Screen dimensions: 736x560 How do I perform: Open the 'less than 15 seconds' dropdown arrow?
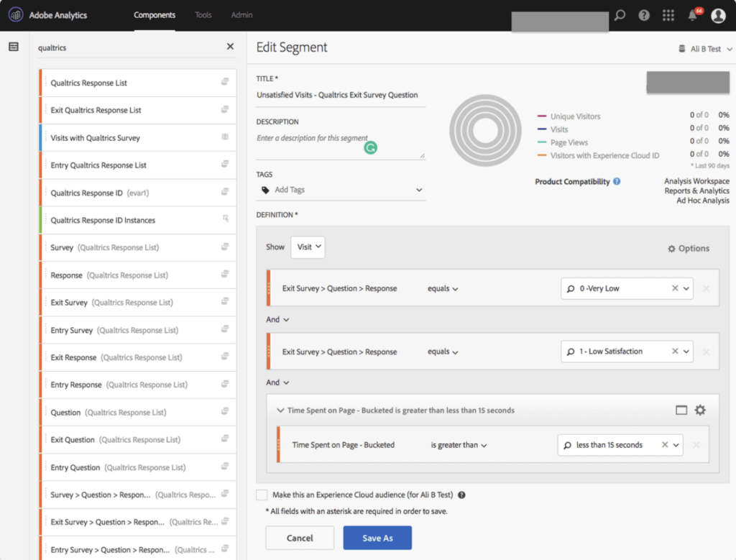click(676, 445)
